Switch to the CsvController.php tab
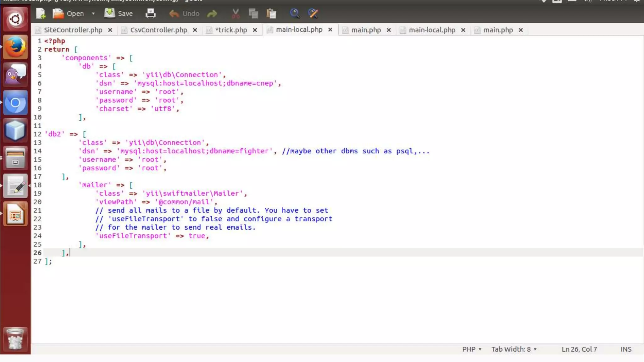Screen dimensions: 644x362 (158, 30)
